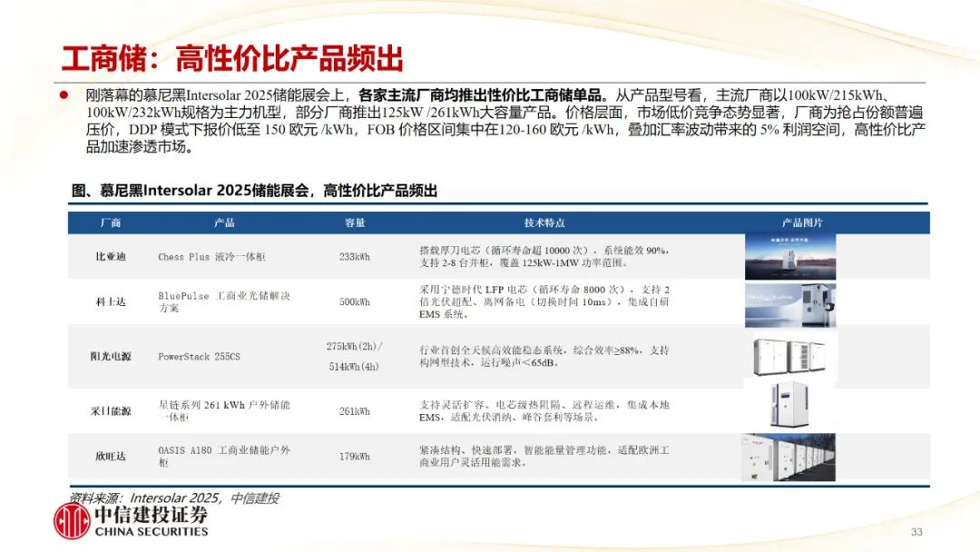The image size is (980, 552).
Task: Select the 容量 column header
Action: click(355, 222)
